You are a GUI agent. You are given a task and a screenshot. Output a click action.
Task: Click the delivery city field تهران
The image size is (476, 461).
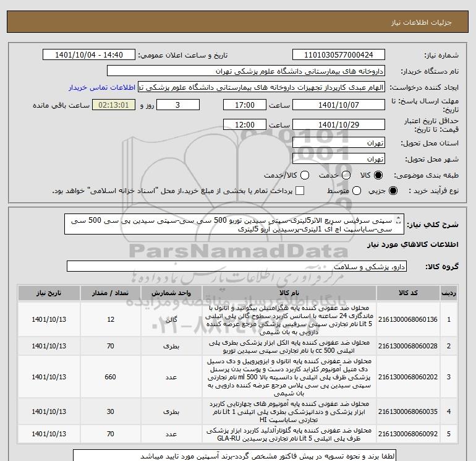339,159
